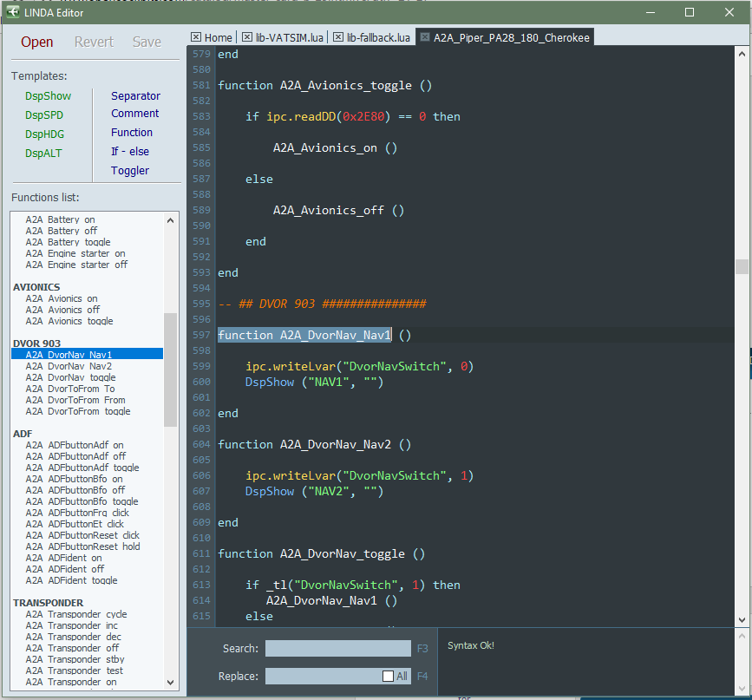
Task: Switch to the Home tab
Action: (x=218, y=37)
